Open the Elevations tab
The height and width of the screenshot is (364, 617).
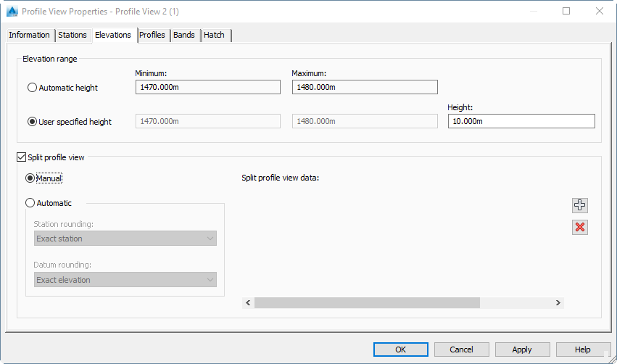coord(113,35)
